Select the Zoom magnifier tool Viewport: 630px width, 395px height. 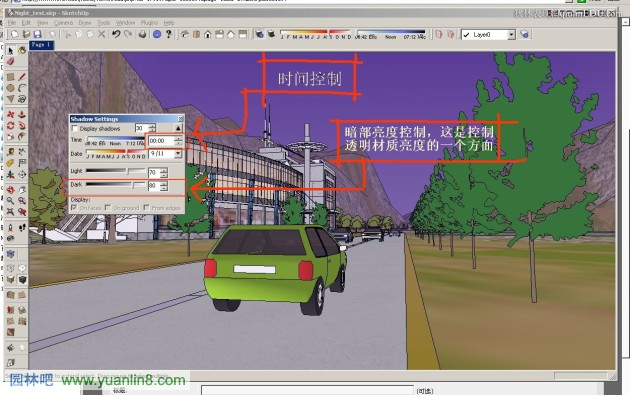[10, 200]
